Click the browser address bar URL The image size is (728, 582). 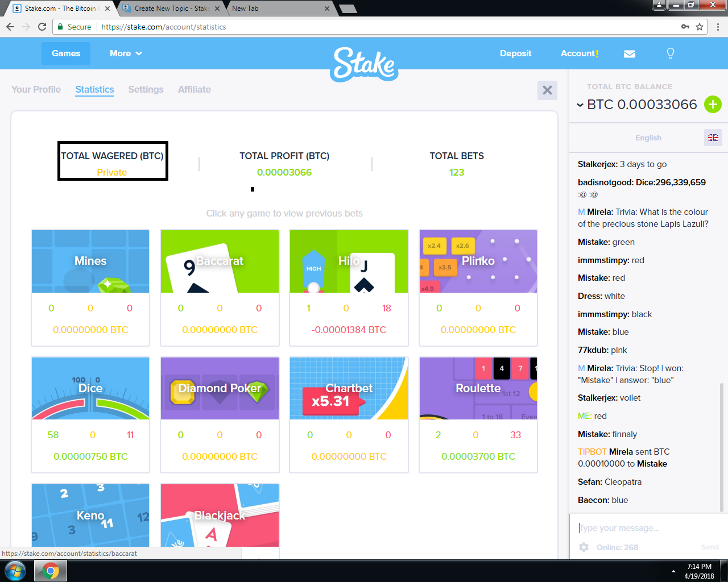[x=164, y=27]
